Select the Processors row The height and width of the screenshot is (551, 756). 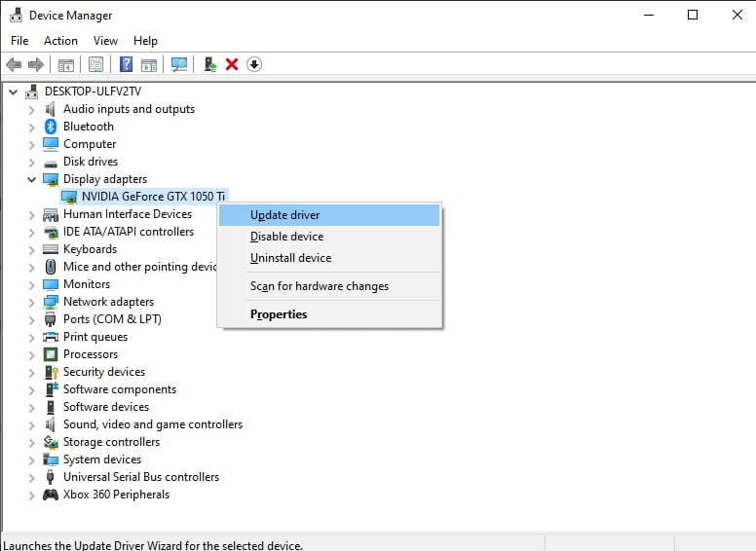pos(91,354)
